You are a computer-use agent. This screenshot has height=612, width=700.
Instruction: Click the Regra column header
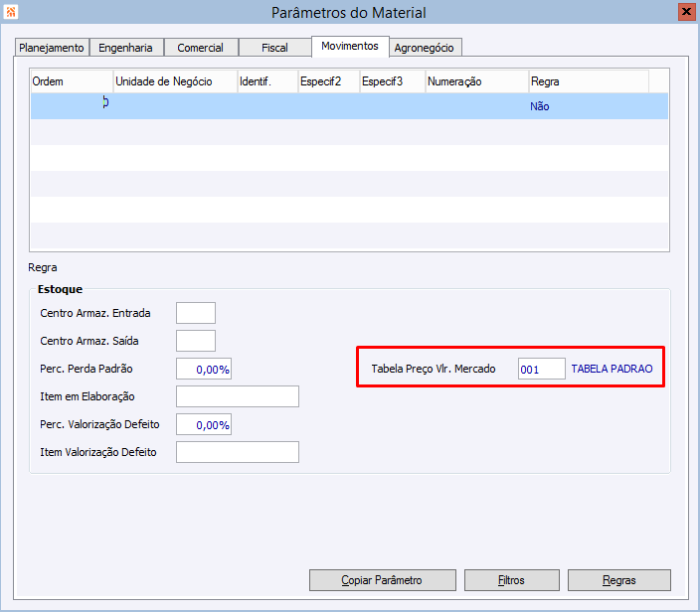pyautogui.click(x=589, y=81)
